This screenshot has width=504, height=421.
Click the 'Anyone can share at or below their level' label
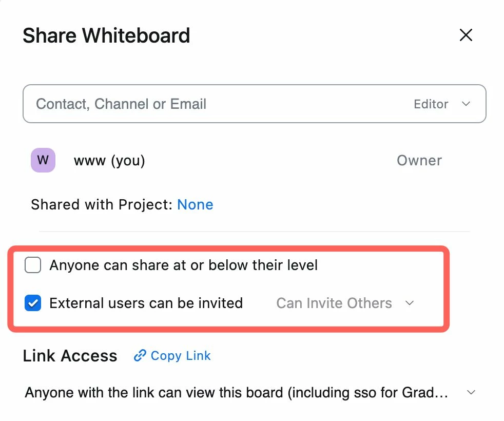coord(183,265)
